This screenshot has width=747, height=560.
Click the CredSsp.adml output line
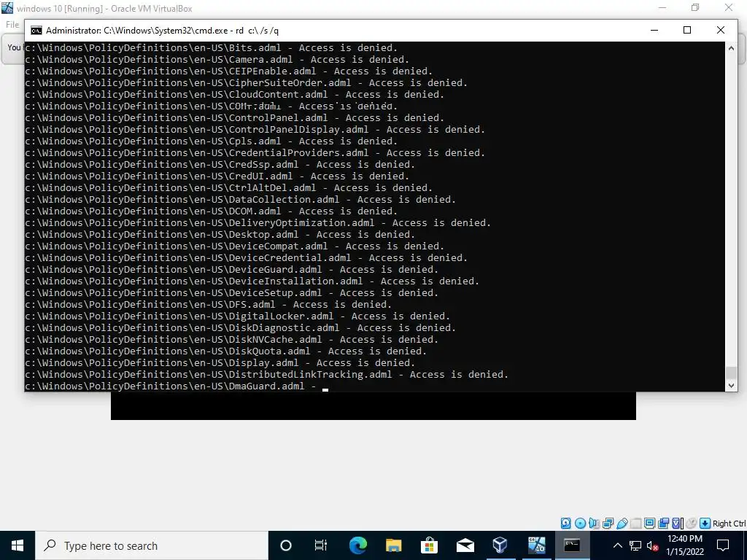(220, 164)
